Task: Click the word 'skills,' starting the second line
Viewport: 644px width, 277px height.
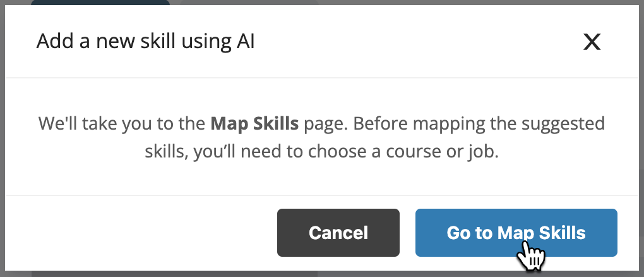Action: (x=166, y=152)
